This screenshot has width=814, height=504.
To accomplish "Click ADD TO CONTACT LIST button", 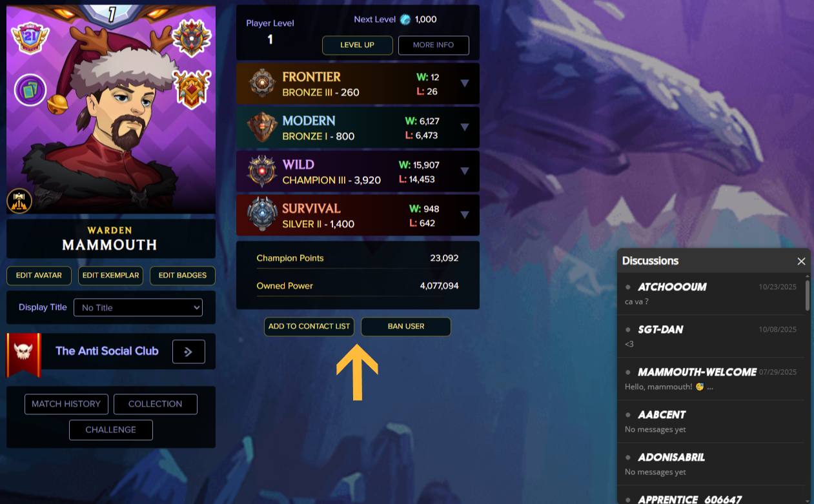I will click(x=309, y=327).
